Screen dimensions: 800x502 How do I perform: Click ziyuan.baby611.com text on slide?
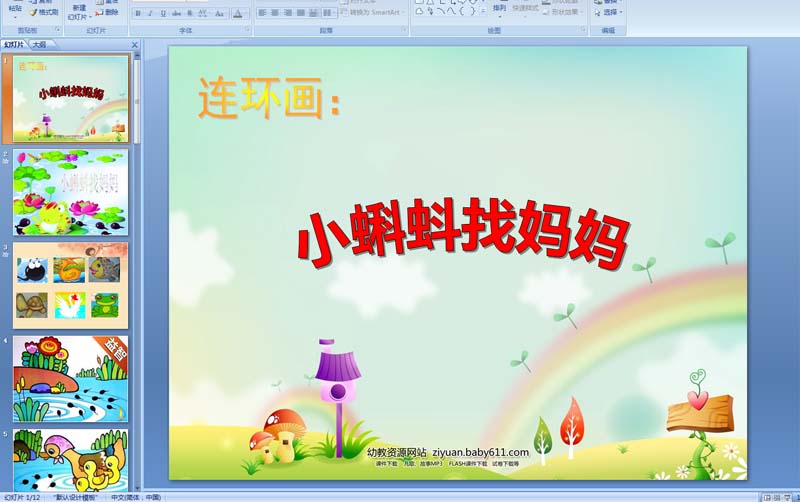(481, 452)
